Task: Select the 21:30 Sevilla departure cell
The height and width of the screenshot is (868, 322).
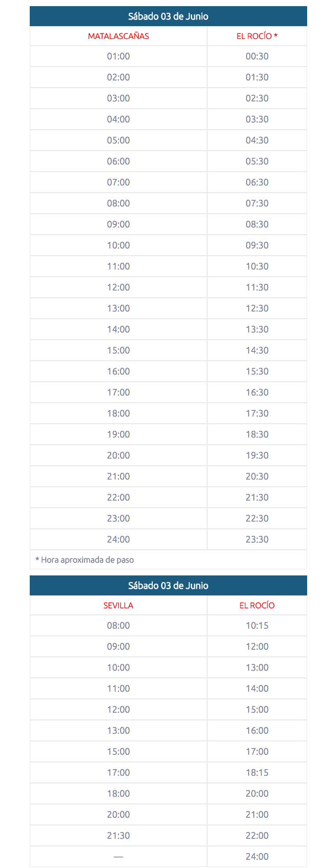Action: click(x=118, y=836)
